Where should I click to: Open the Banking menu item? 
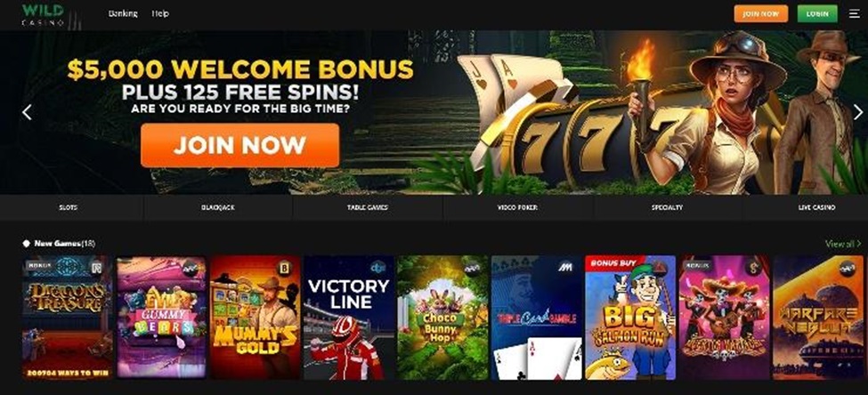(123, 13)
